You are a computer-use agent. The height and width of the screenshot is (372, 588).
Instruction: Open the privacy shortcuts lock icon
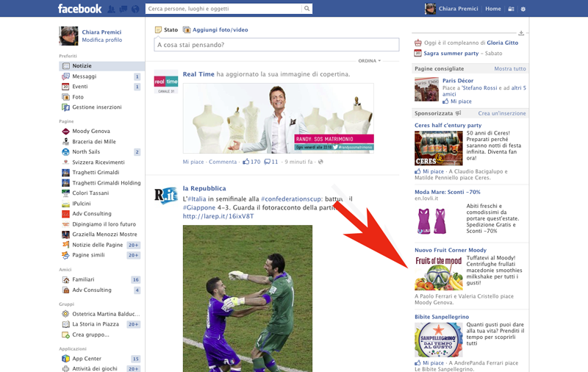[x=511, y=9]
